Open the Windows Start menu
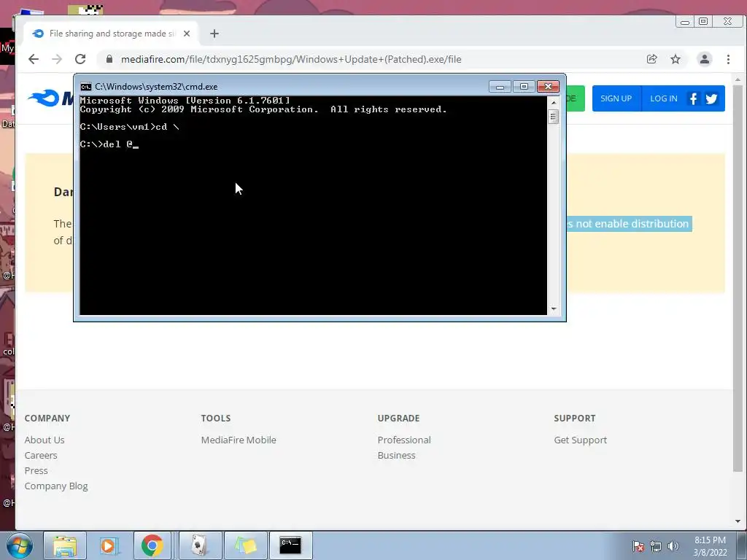 click(x=19, y=545)
